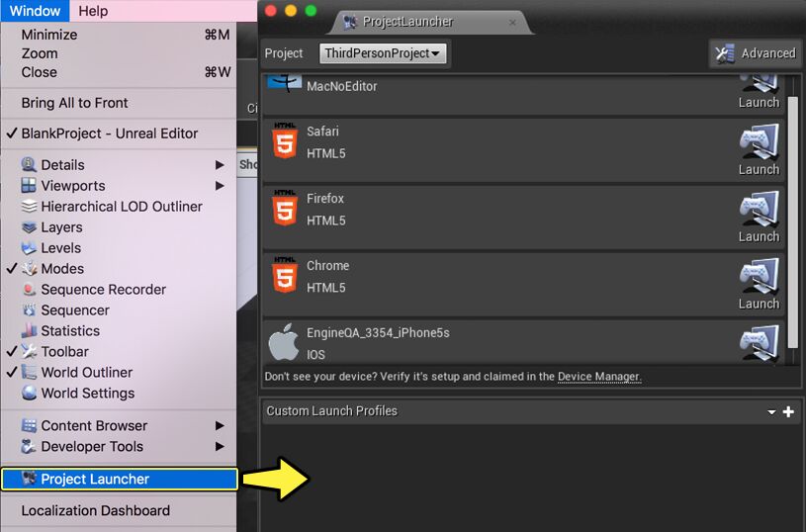Click the Levels icon in Window menu
The width and height of the screenshot is (806, 532).
coord(29,248)
